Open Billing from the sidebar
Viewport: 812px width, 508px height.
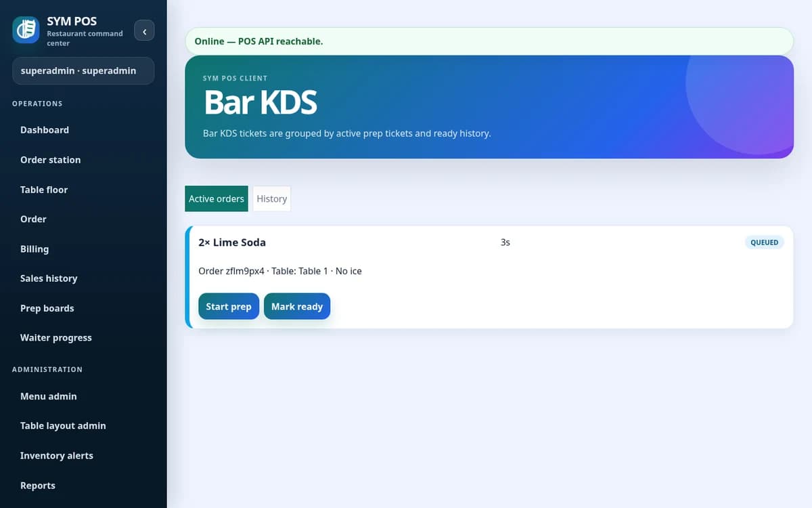(x=83, y=249)
